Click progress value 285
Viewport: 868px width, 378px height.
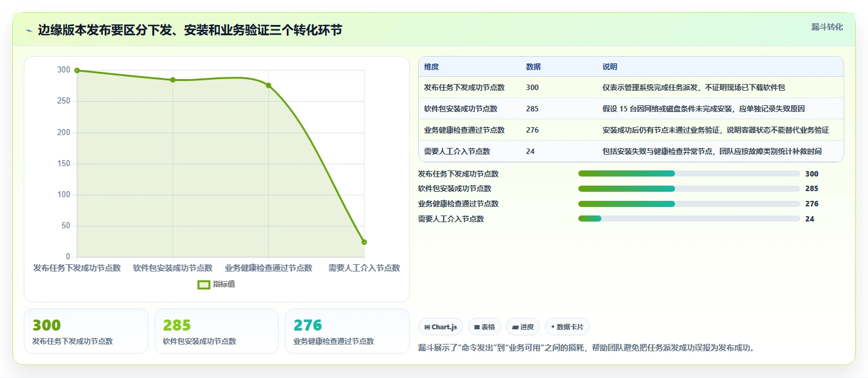[811, 189]
